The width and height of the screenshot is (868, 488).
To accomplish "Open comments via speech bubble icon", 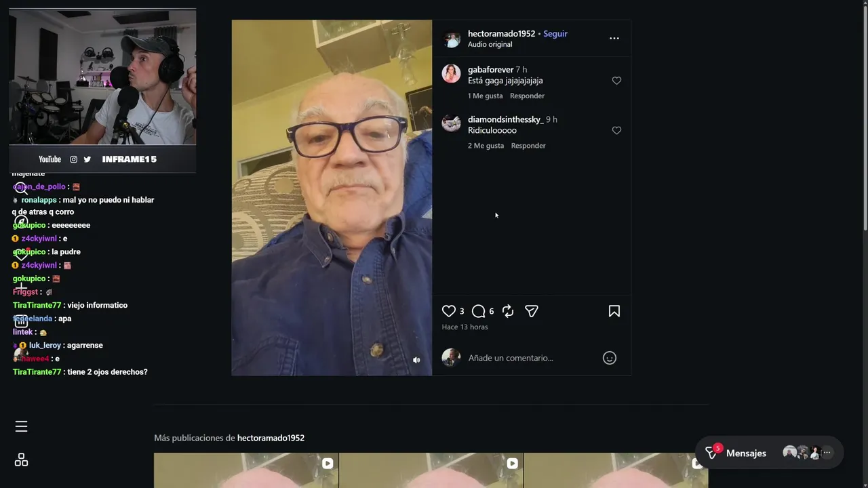I will (479, 311).
